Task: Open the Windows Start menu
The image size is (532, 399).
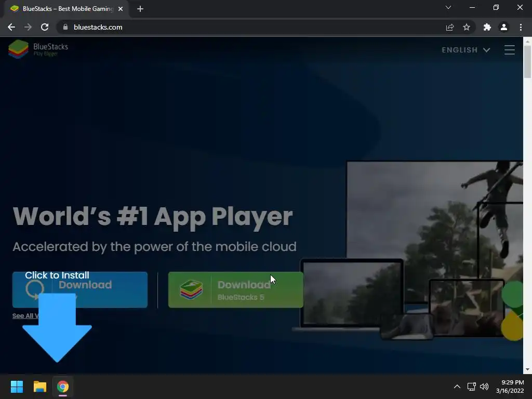Action: 17,387
